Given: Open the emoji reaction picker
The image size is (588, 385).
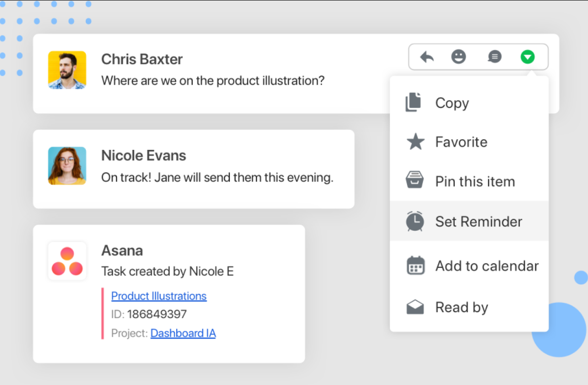Looking at the screenshot, I should pos(458,57).
